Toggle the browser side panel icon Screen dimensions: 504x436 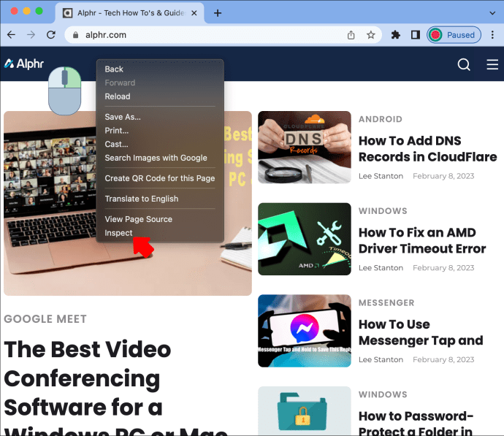click(x=416, y=35)
